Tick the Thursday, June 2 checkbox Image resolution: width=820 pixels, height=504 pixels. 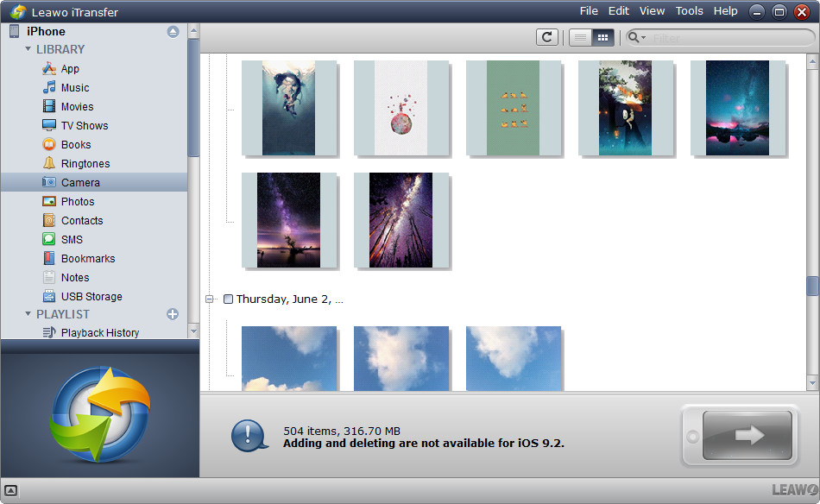(228, 299)
